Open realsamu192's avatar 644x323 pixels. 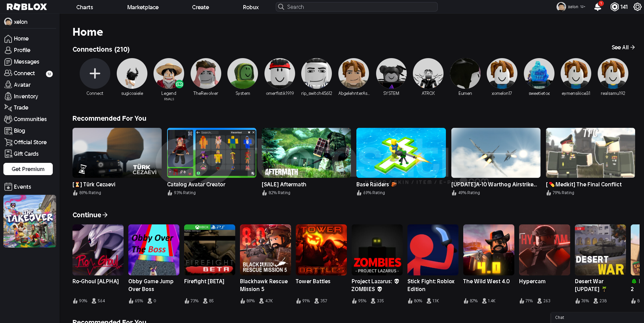(x=613, y=73)
